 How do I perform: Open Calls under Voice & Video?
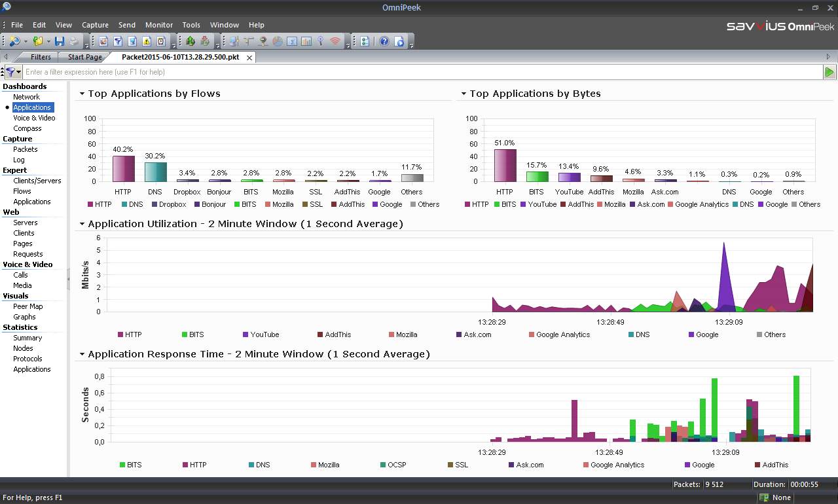20,275
